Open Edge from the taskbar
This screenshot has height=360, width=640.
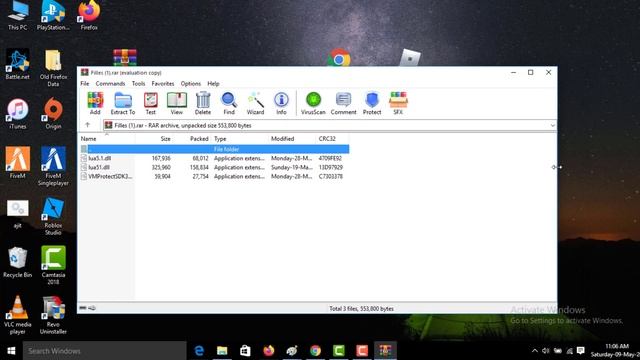click(199, 351)
